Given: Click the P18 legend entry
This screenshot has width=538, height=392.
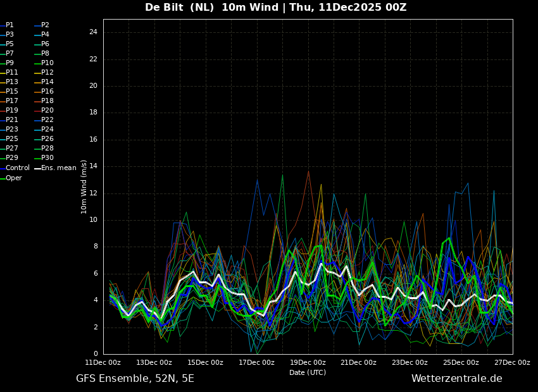Looking at the screenshot, I should coord(44,101).
